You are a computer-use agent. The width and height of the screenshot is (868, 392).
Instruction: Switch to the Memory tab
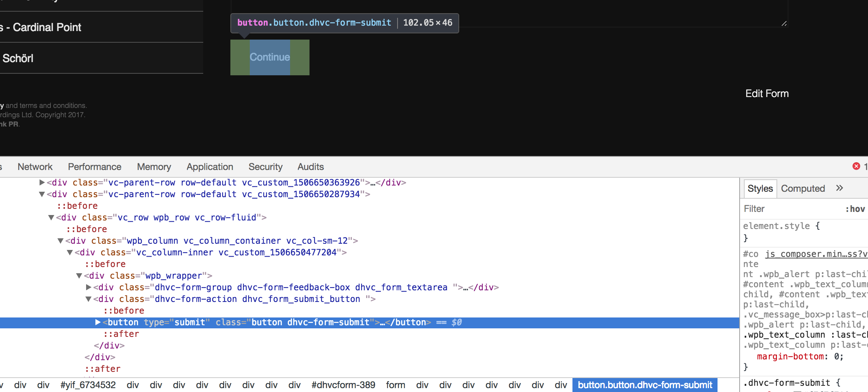pyautogui.click(x=154, y=167)
